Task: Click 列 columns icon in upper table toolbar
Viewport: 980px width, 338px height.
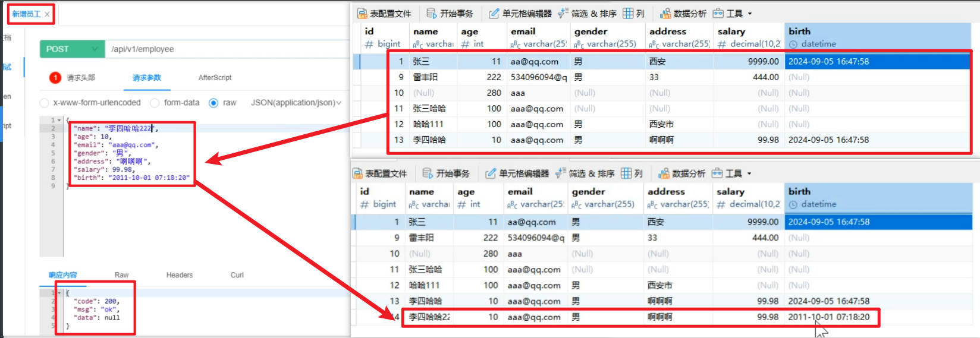Action: (628, 13)
